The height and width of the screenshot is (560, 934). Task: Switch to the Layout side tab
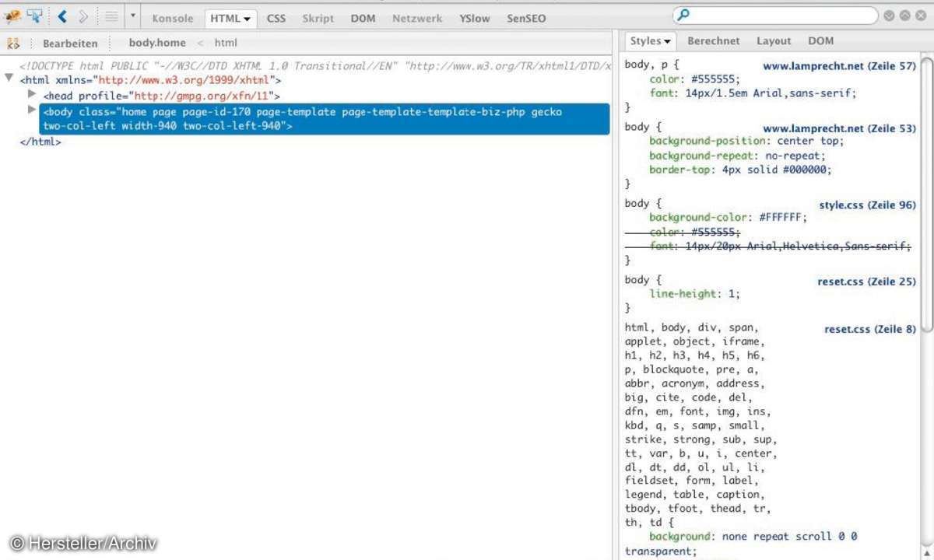tap(774, 41)
